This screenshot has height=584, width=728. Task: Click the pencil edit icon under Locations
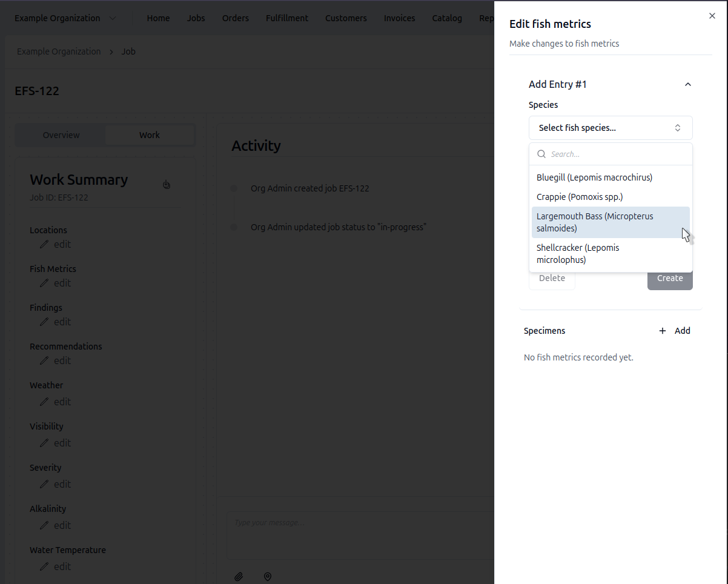point(44,244)
